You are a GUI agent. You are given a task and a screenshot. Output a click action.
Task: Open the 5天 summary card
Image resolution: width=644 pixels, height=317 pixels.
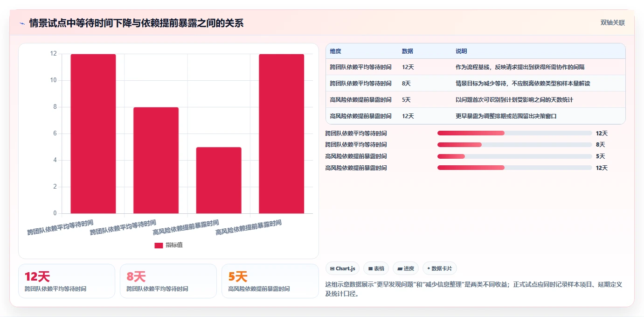coord(270,281)
